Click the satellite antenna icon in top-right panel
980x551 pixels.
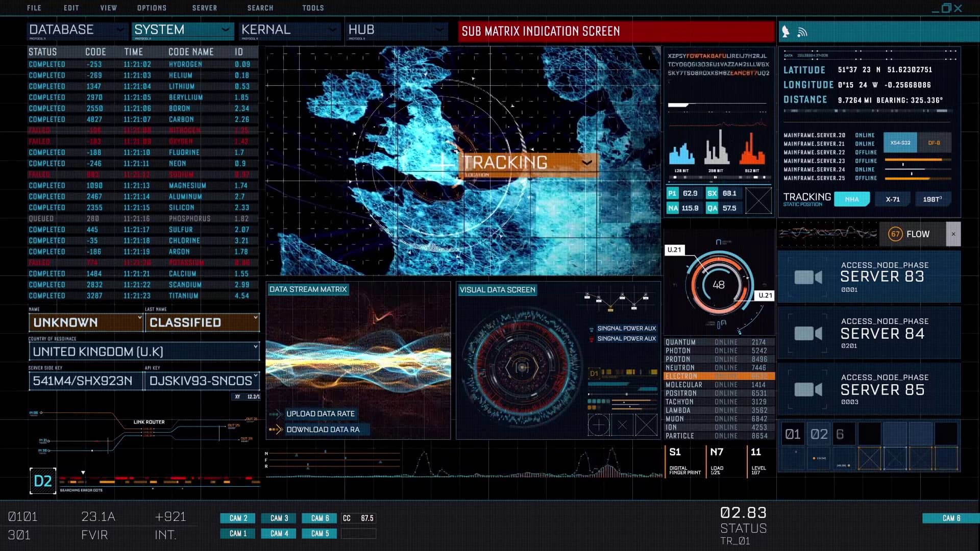[x=786, y=32]
